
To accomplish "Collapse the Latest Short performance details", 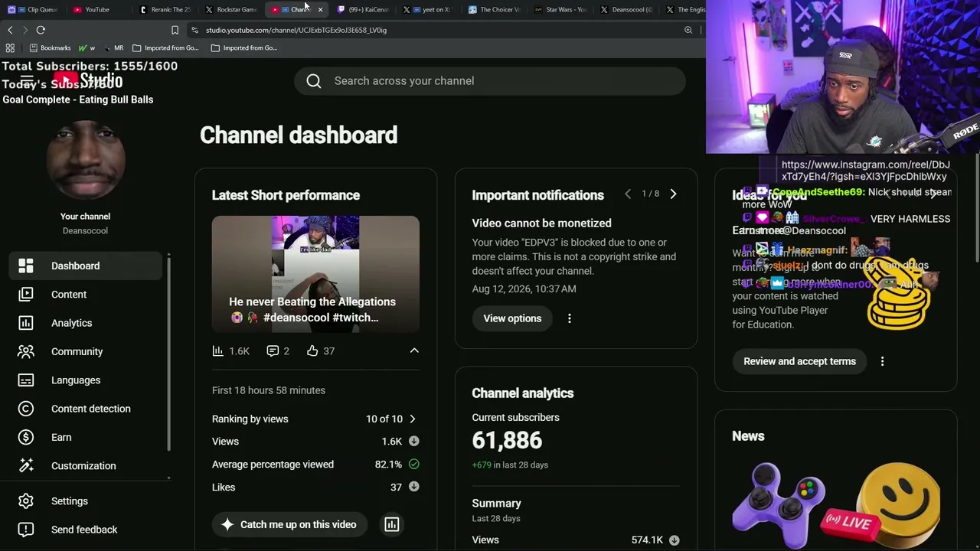I will pyautogui.click(x=414, y=350).
